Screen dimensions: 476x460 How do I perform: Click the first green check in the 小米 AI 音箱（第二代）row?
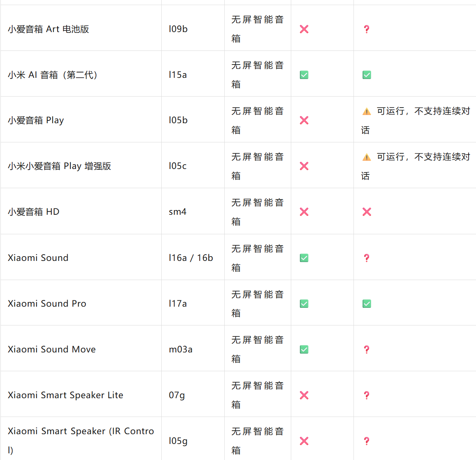click(x=304, y=75)
